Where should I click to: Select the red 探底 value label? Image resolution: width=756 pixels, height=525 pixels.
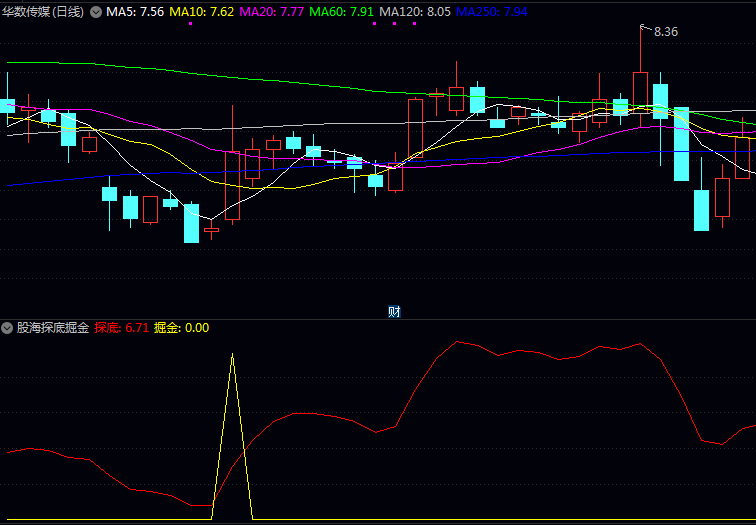pyautogui.click(x=121, y=327)
